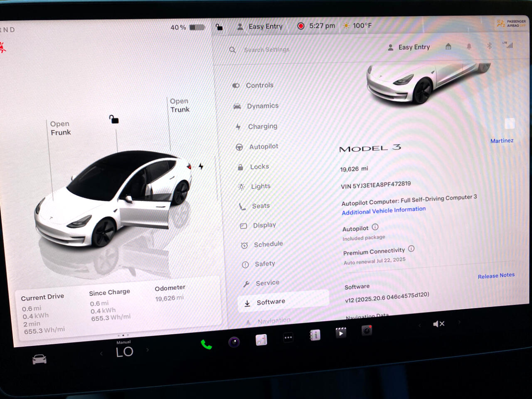
Task: Select Navigation in the settings list
Action: tap(268, 321)
